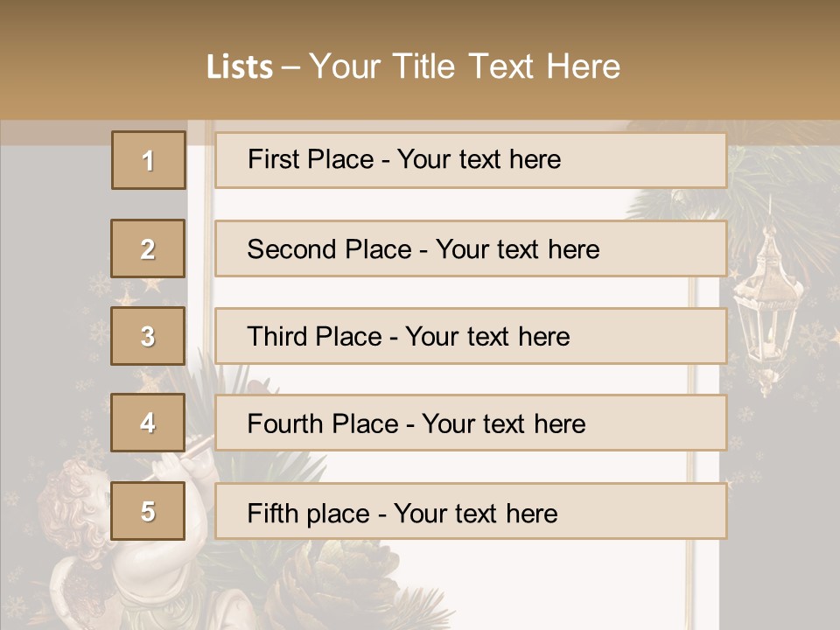Select the number 4 box
The height and width of the screenshot is (630, 840).
pos(148,423)
